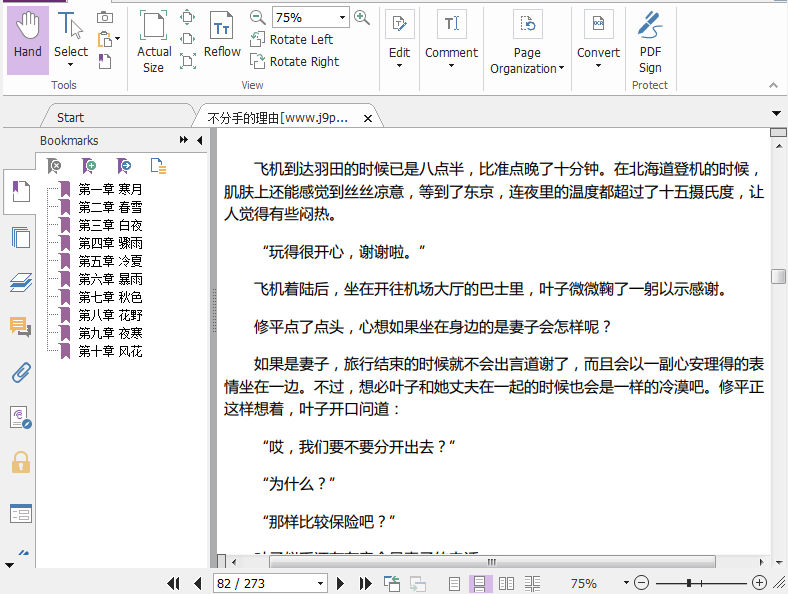Switch to the 不分手的理由 document tab

click(x=277, y=118)
